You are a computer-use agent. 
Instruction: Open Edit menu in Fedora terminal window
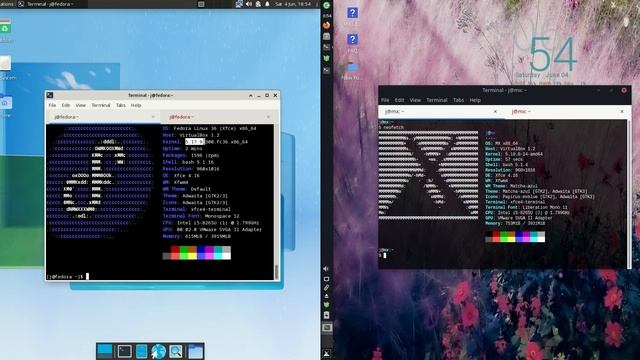(66, 105)
